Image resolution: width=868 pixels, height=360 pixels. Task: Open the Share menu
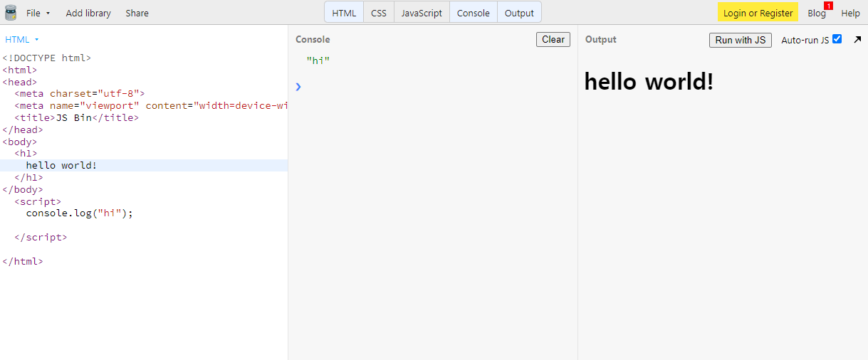(137, 13)
